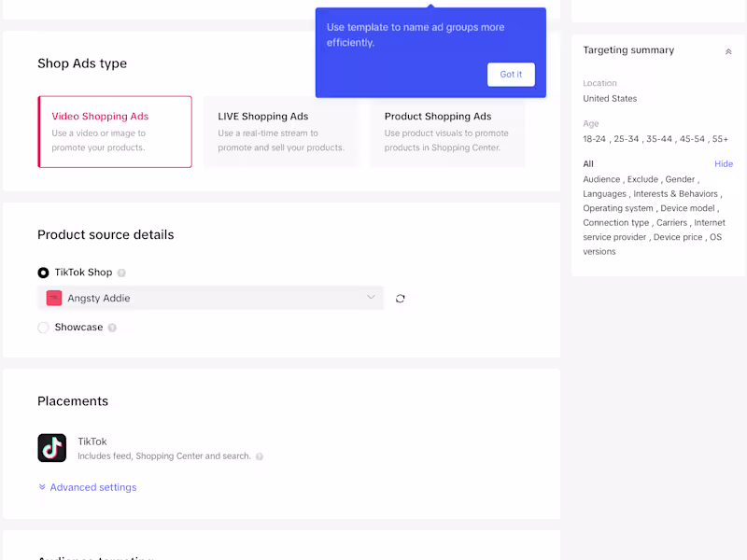The width and height of the screenshot is (747, 560).
Task: Click the Angsty Addie shop avatar icon
Action: click(x=54, y=299)
